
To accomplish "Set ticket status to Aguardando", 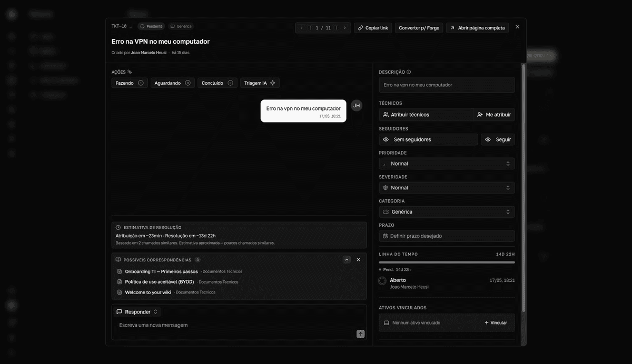I will point(173,83).
